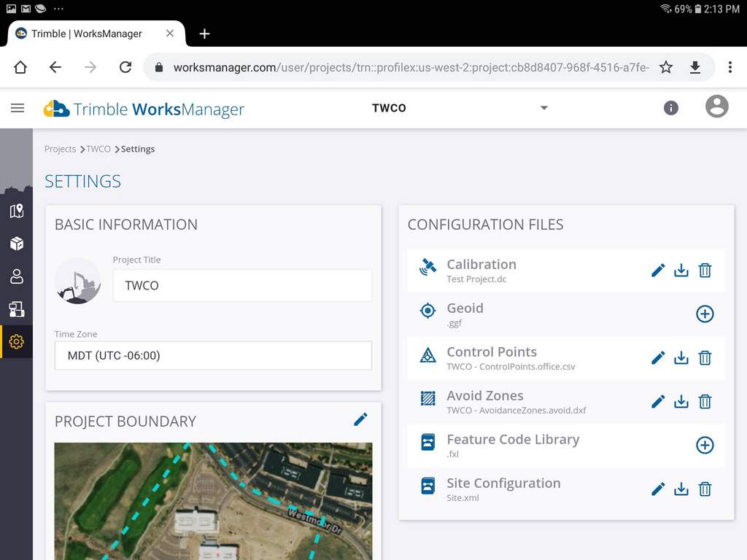The height and width of the screenshot is (560, 747).
Task: Open a new browser tab
Action: (x=204, y=34)
